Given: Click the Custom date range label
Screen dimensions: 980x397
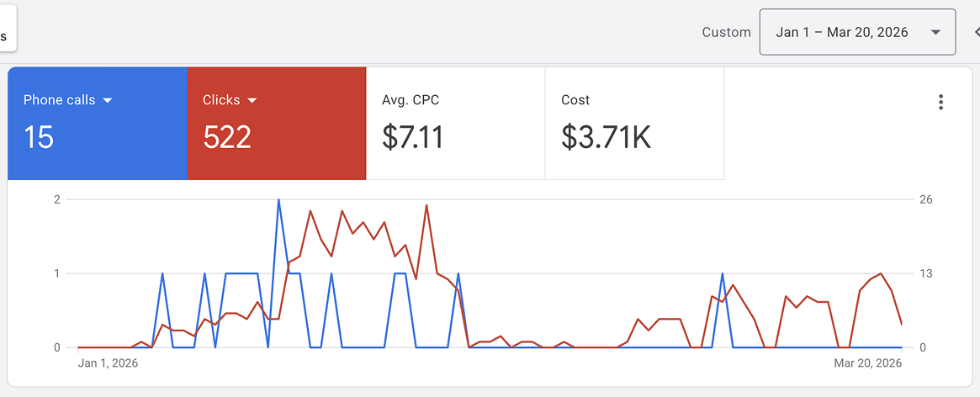Looking at the screenshot, I should pos(726,33).
